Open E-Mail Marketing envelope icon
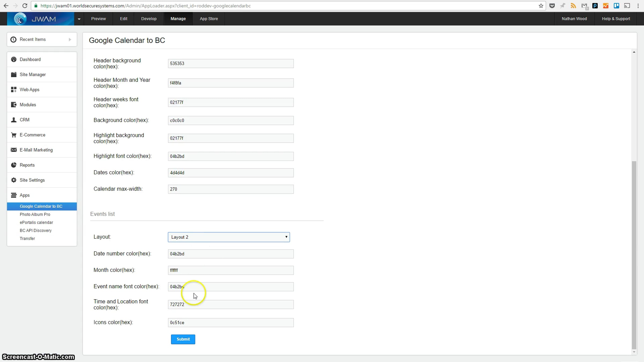 14,150
